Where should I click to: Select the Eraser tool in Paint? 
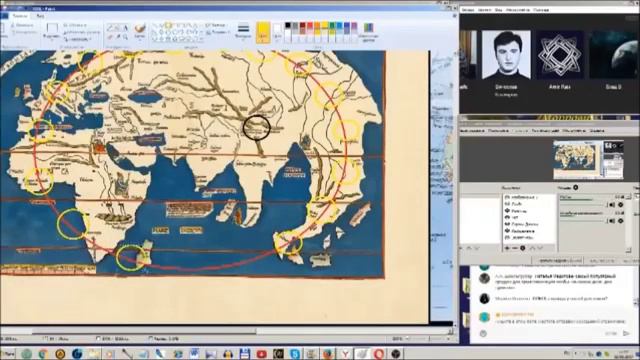(x=110, y=37)
